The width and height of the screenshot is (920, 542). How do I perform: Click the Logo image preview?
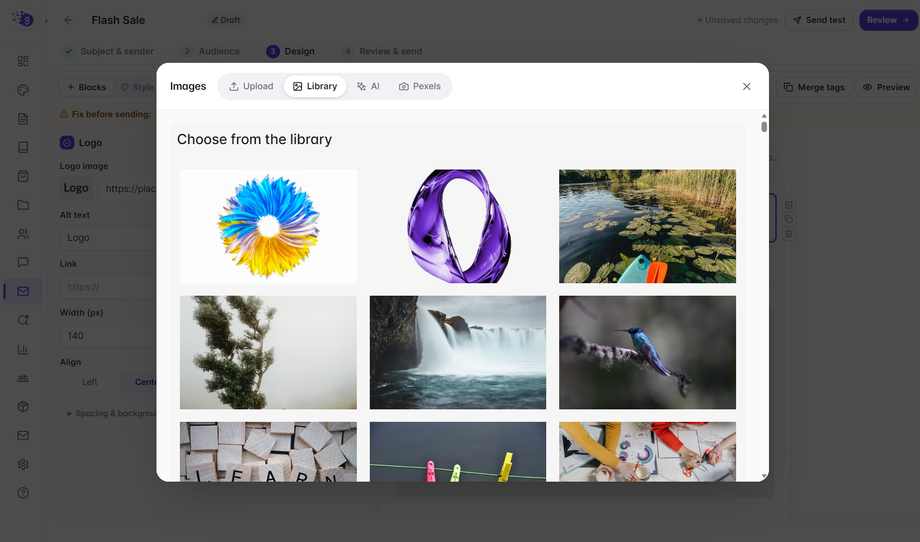(x=76, y=188)
